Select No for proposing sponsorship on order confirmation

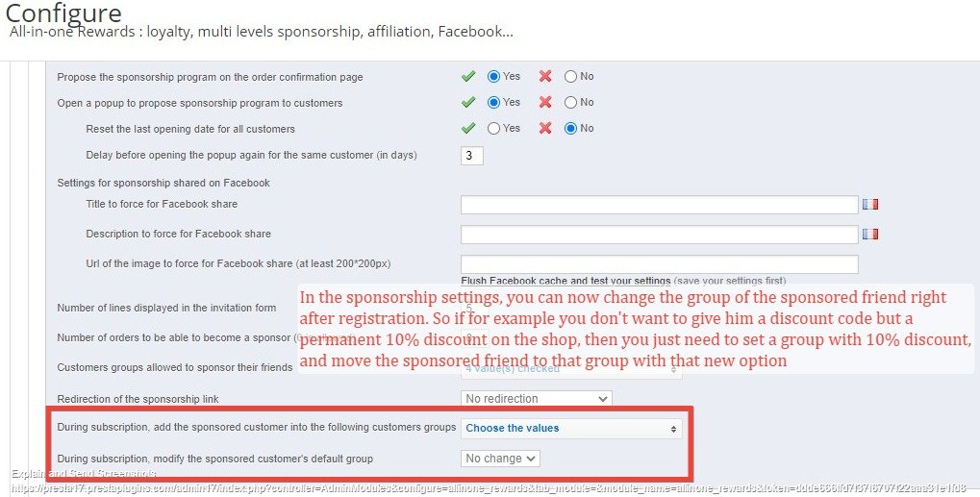[571, 76]
